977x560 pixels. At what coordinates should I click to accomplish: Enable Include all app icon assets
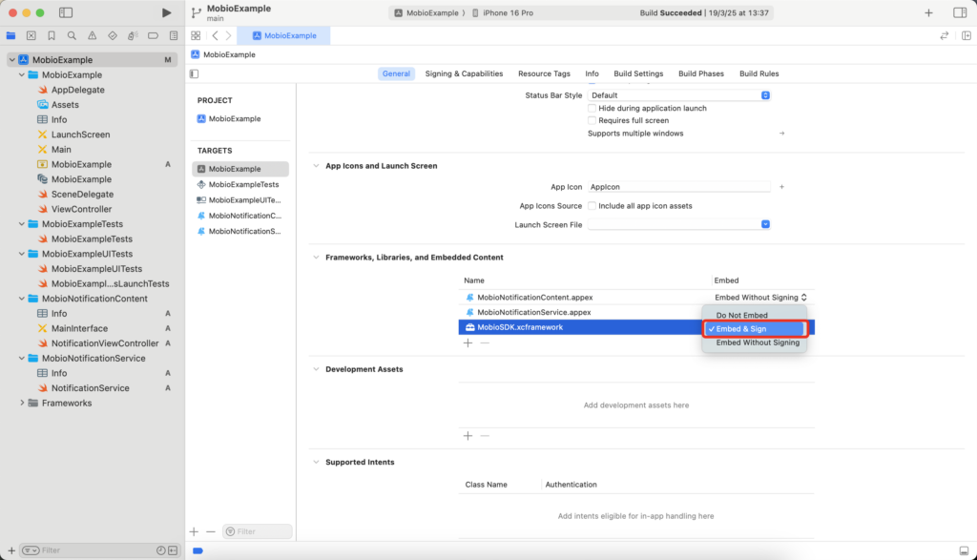(x=592, y=206)
